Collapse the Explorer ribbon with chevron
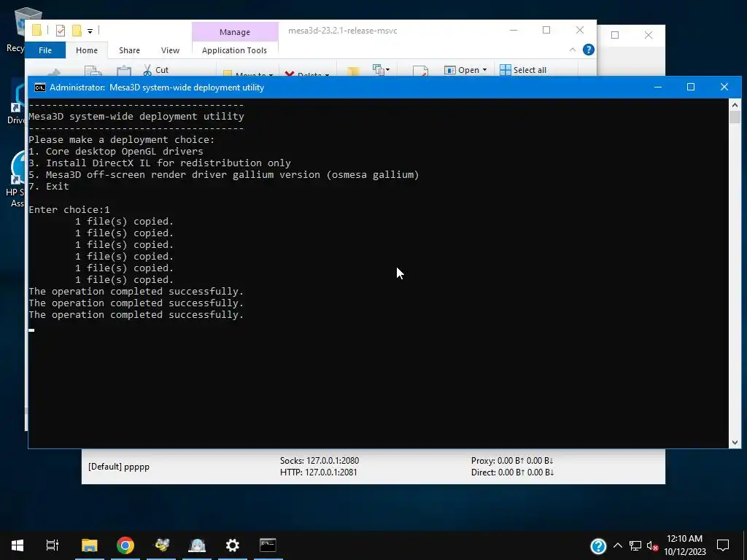Image resolution: width=747 pixels, height=560 pixels. tap(573, 50)
